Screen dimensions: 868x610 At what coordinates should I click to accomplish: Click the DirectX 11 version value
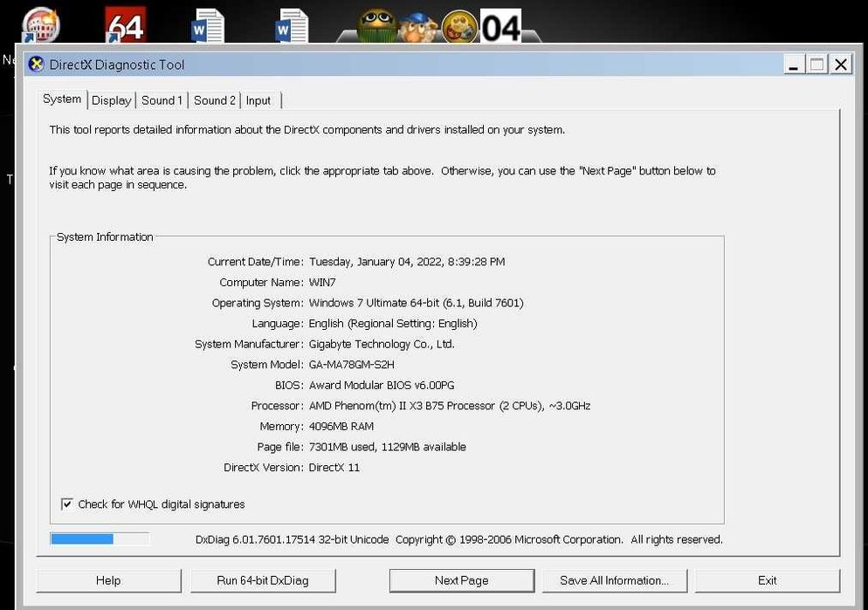334,467
